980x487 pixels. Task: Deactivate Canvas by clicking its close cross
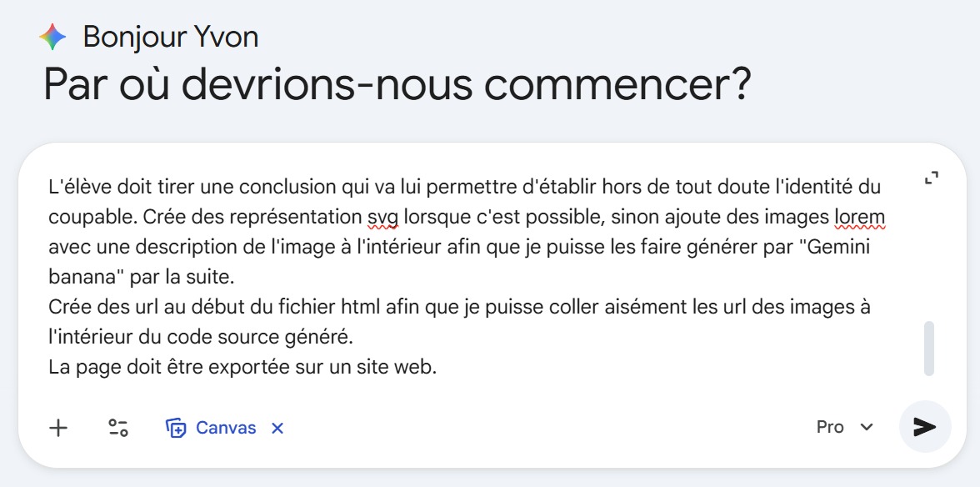coord(276,428)
